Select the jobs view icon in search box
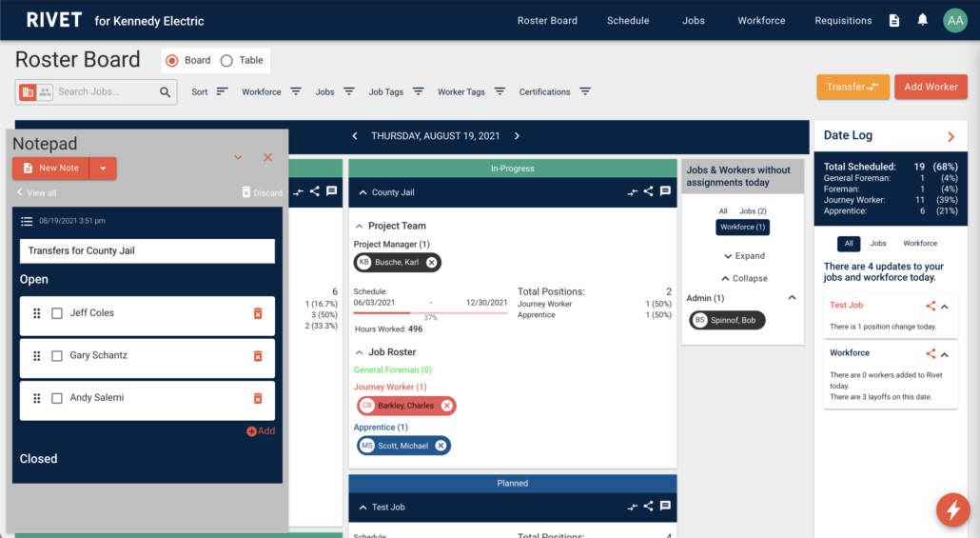 [x=28, y=92]
